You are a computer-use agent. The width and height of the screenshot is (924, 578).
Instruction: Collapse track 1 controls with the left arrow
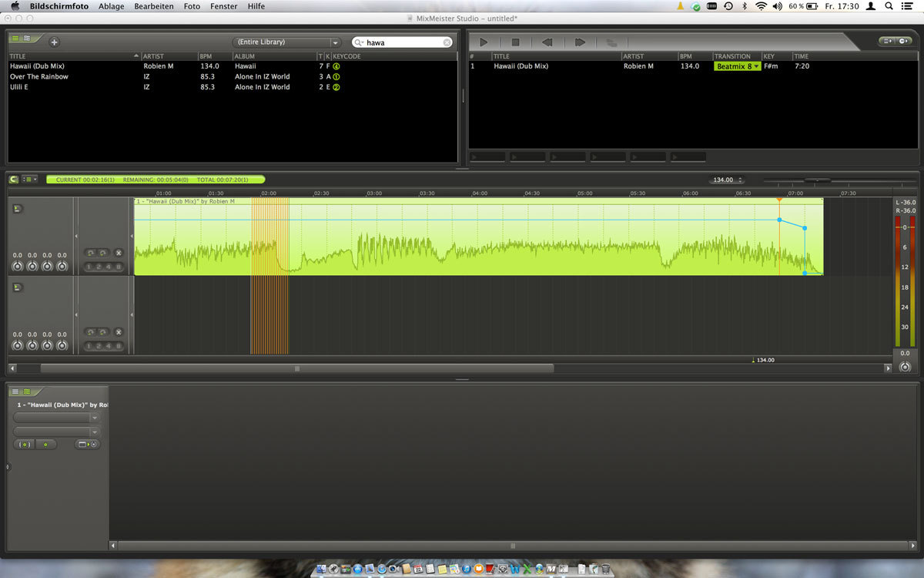tap(75, 237)
